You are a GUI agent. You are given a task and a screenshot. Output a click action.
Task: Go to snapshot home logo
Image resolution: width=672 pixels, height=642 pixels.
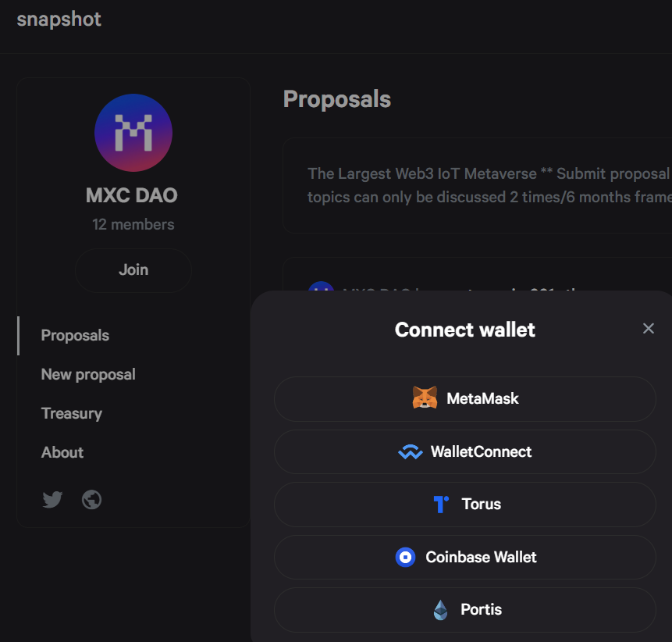pyautogui.click(x=59, y=20)
